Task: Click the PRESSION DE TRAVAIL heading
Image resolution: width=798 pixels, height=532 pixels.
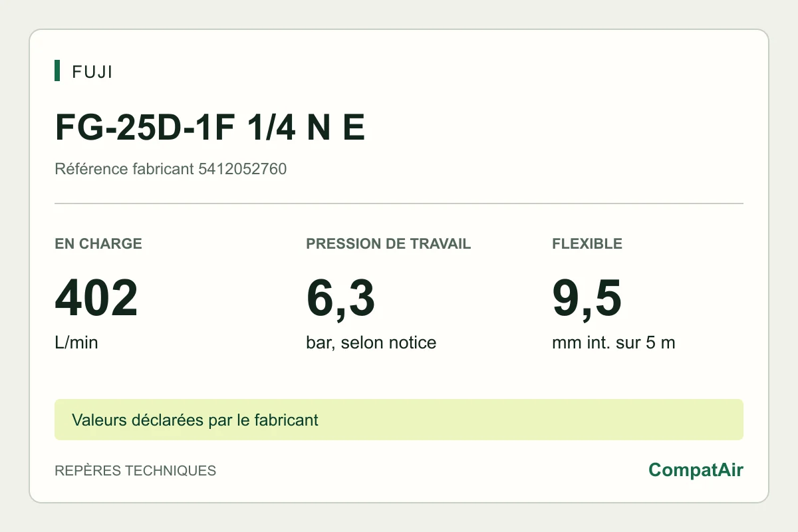Action: 388,243
